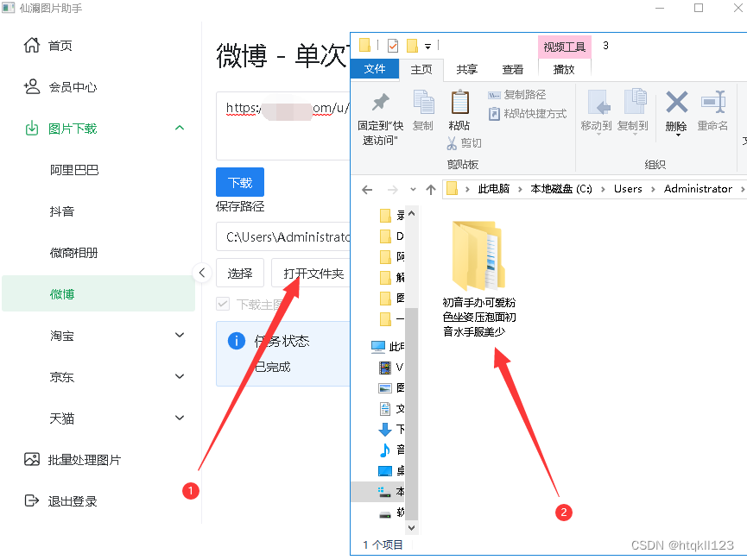This screenshot has width=747, height=560.
Task: Click 粘贴快捷方式 in ribbon
Action: (528, 114)
